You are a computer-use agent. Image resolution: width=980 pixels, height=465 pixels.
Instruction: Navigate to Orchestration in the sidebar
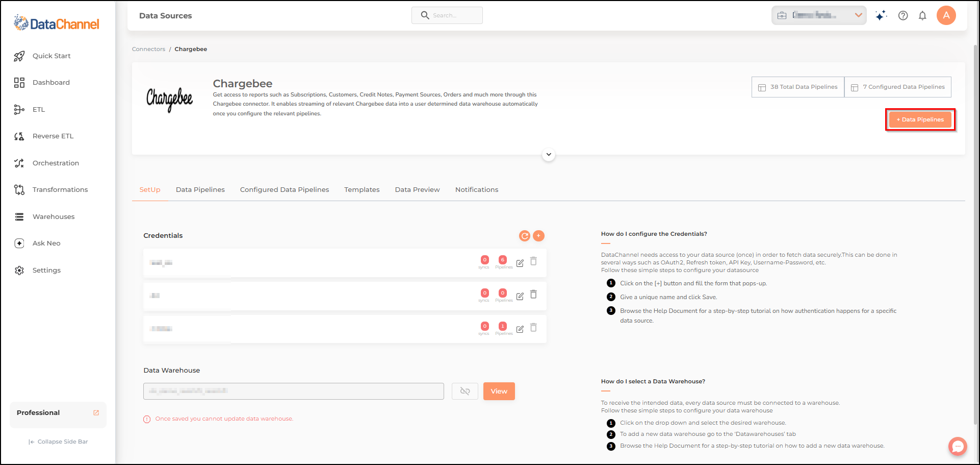(x=56, y=163)
